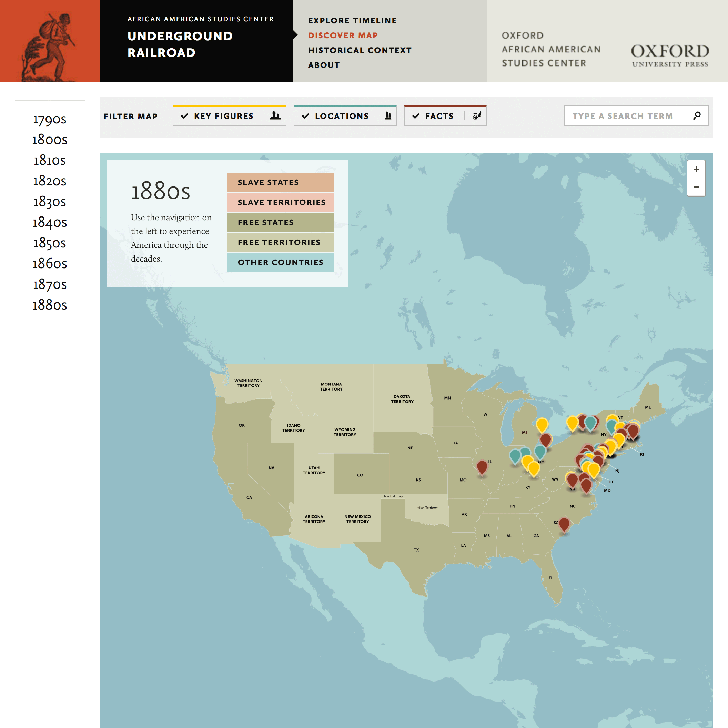Click the New Mexico Territory map label
This screenshot has height=728, width=728.
point(357,519)
